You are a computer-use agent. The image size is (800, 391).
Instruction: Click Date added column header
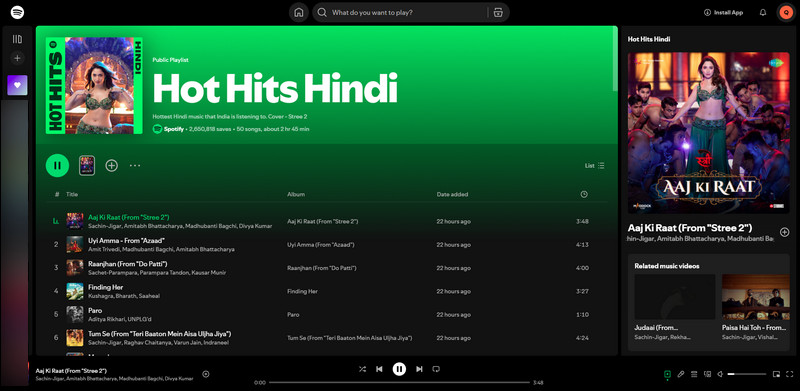click(x=452, y=194)
